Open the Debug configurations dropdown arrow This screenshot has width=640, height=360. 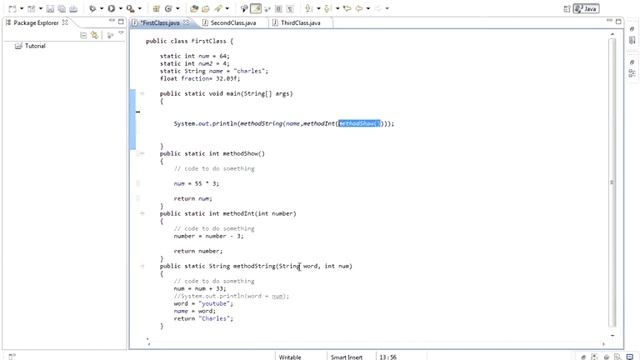click(101, 9)
